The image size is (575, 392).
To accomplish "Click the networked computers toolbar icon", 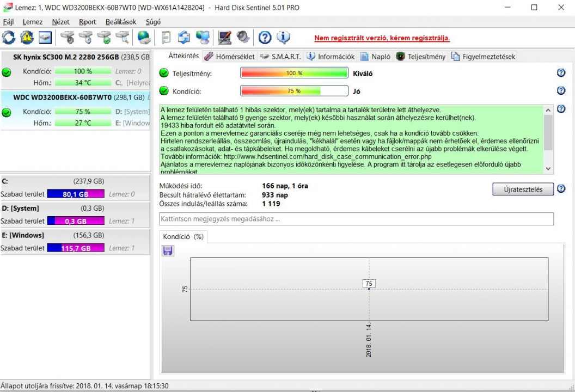I will click(203, 37).
